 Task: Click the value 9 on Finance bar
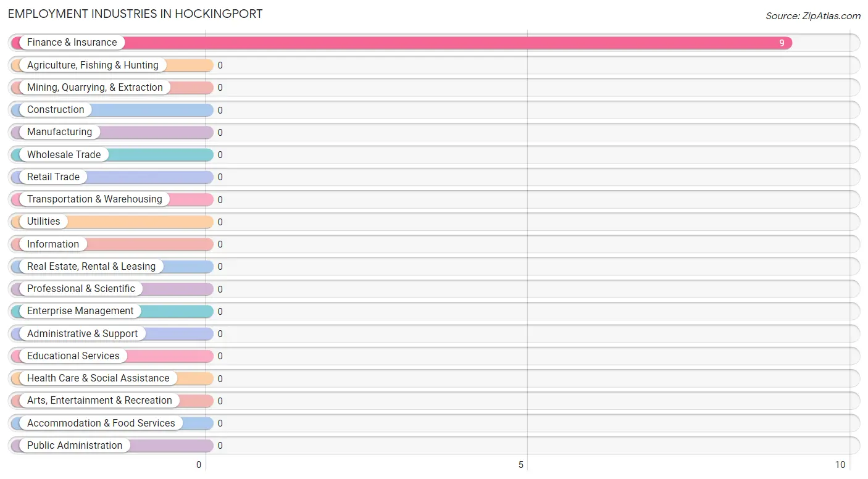pos(782,43)
